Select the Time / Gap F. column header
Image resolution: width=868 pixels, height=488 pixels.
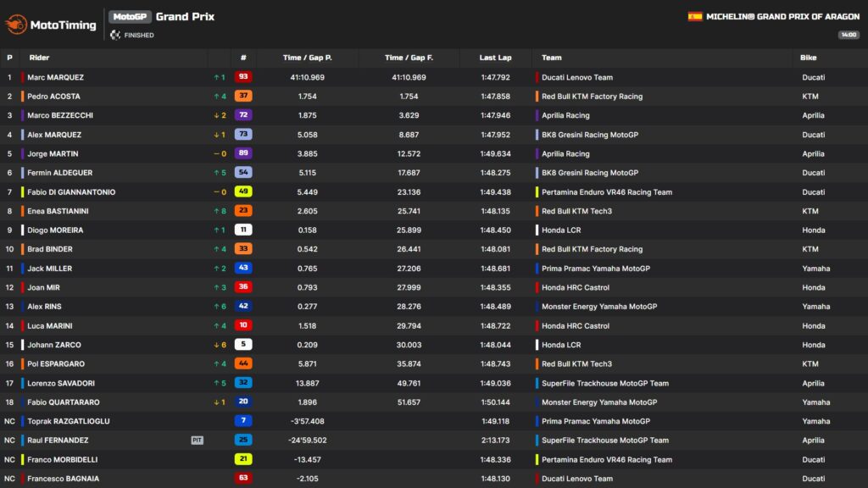point(409,58)
